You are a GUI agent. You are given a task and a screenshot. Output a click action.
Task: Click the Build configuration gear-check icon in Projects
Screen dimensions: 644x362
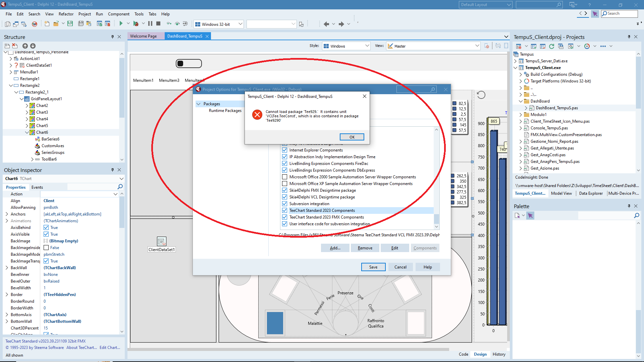coord(571,46)
